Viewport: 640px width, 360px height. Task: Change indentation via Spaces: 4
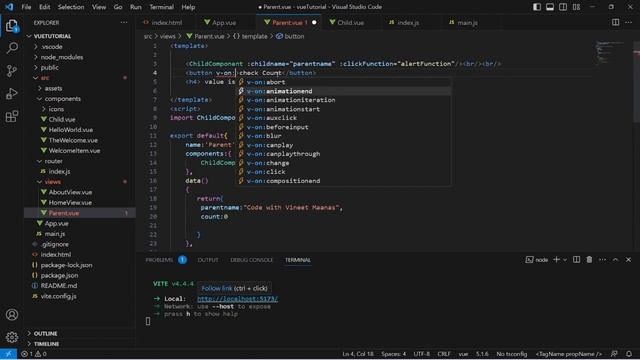[393, 354]
